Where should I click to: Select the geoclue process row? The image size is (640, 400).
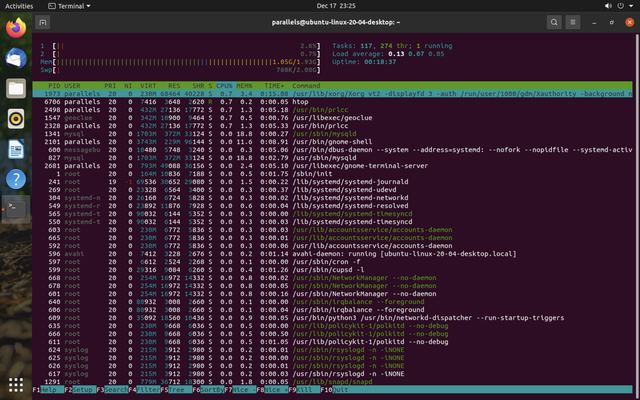click(x=332, y=118)
